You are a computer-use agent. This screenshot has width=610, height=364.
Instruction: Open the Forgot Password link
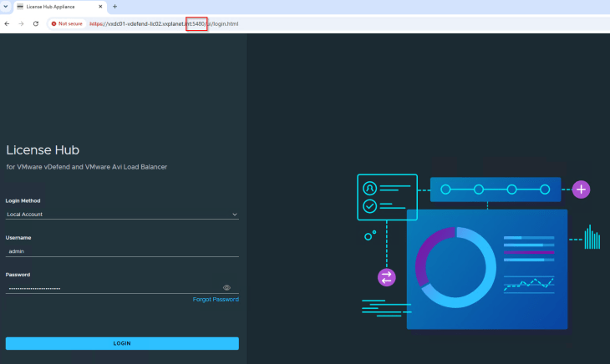tap(216, 300)
